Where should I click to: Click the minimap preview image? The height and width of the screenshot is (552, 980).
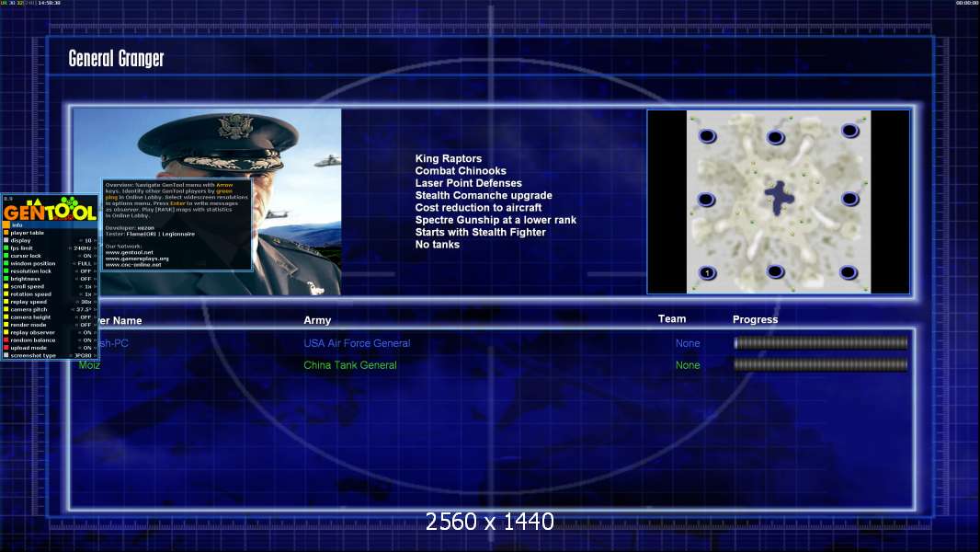(x=779, y=201)
